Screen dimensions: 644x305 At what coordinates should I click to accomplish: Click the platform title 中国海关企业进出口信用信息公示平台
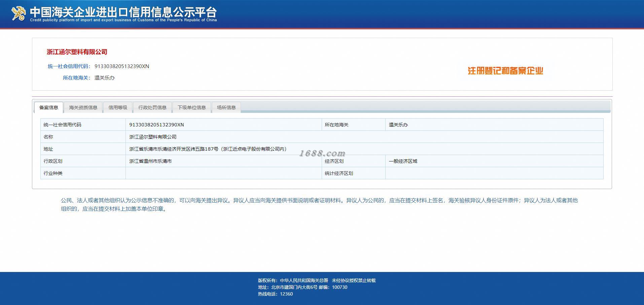(x=123, y=12)
